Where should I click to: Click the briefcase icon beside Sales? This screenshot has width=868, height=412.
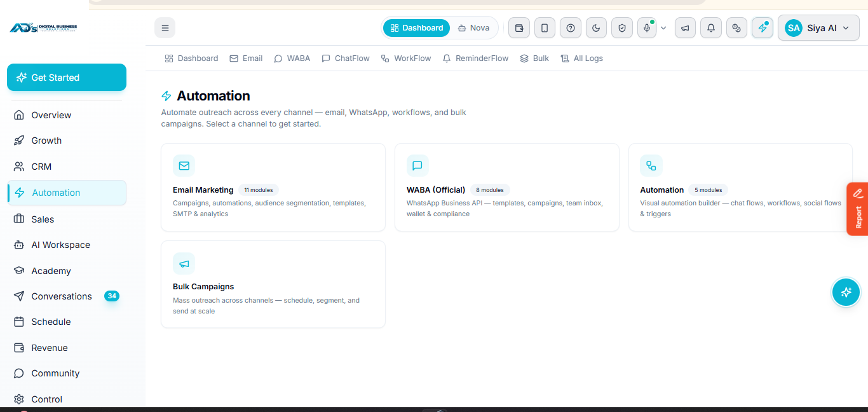click(19, 219)
